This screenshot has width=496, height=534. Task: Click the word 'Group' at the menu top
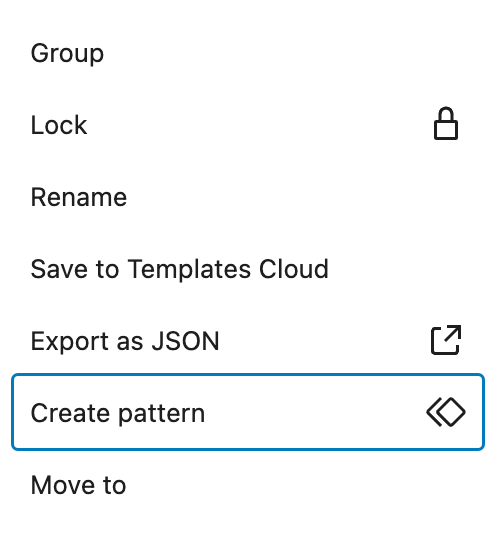click(x=67, y=54)
